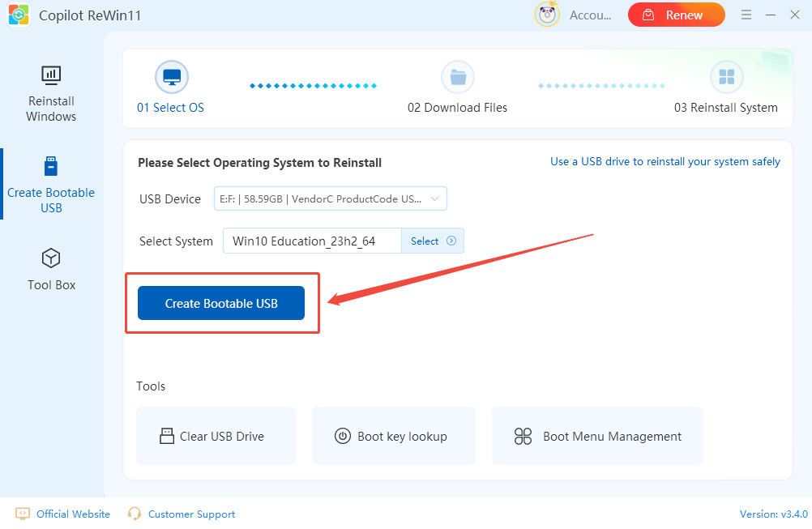The width and height of the screenshot is (812, 529).
Task: Click the Select System text field
Action: (312, 241)
